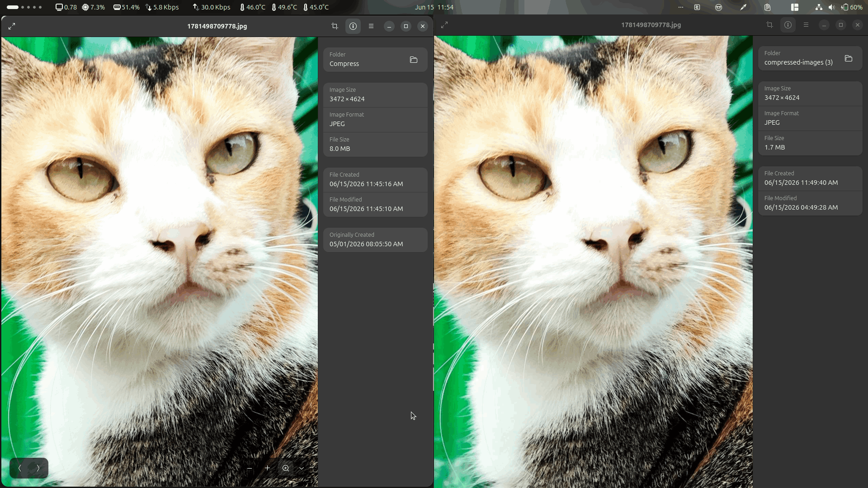Open the tiling layout tray icon
Image resolution: width=868 pixels, height=488 pixels.
point(795,7)
